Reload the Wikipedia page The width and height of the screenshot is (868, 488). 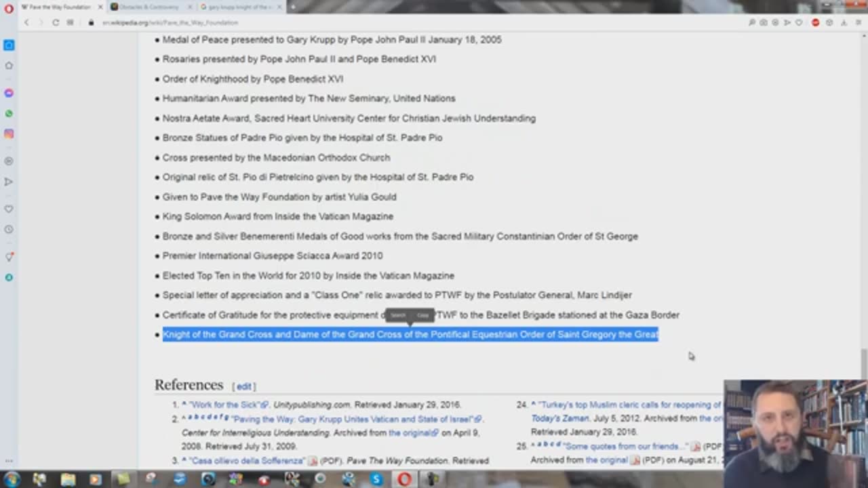[x=56, y=22]
